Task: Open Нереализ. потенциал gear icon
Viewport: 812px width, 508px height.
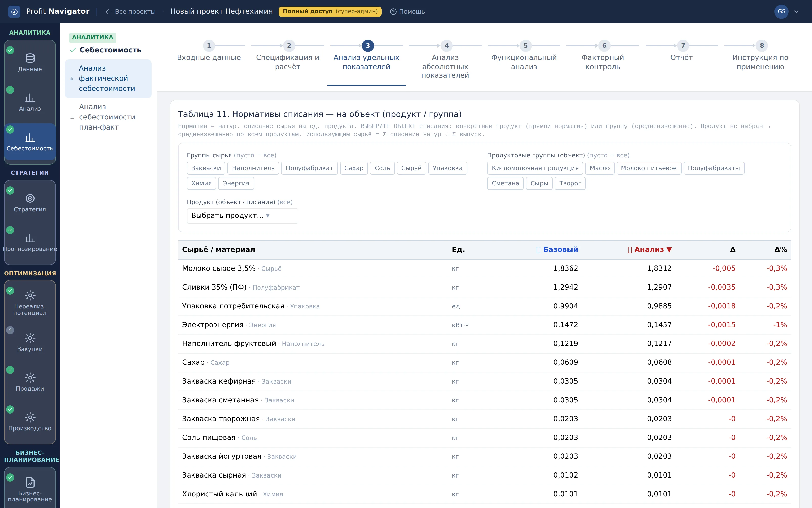Action: [30, 295]
